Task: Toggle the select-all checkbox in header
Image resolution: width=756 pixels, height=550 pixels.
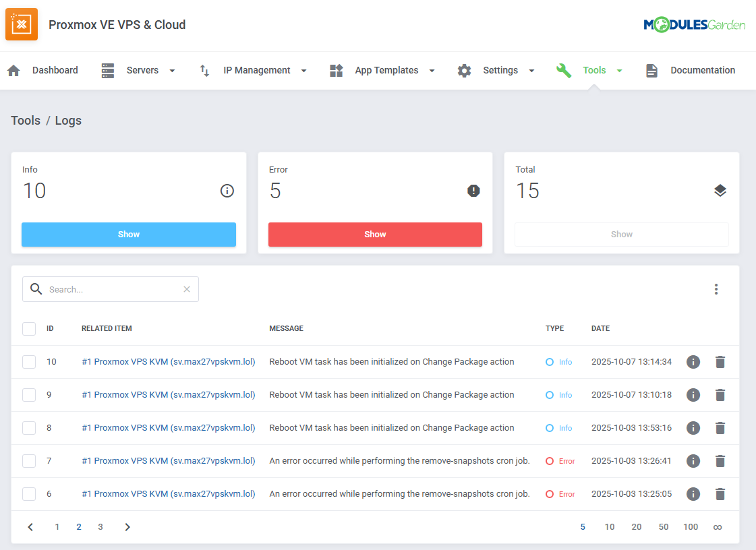Action: coord(29,329)
